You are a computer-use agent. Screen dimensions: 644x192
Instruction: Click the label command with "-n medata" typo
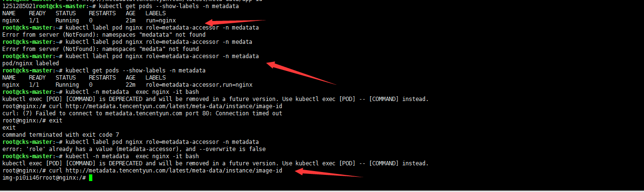pos(159,42)
